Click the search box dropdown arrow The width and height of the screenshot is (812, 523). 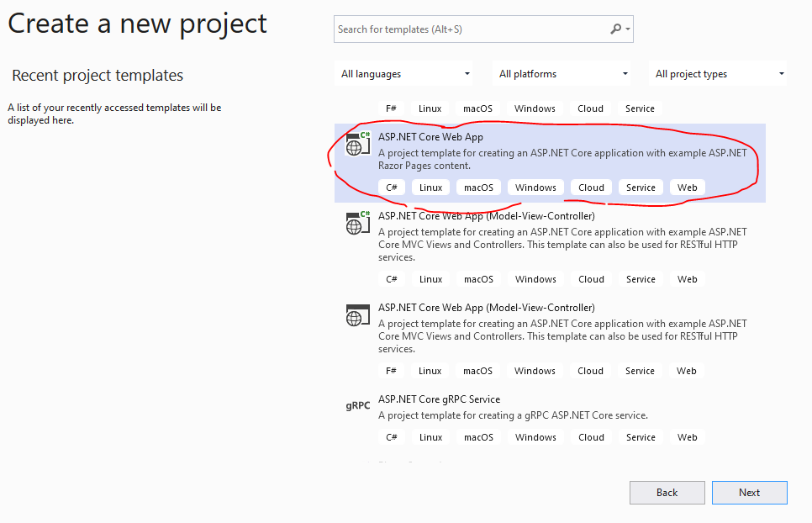click(x=629, y=29)
